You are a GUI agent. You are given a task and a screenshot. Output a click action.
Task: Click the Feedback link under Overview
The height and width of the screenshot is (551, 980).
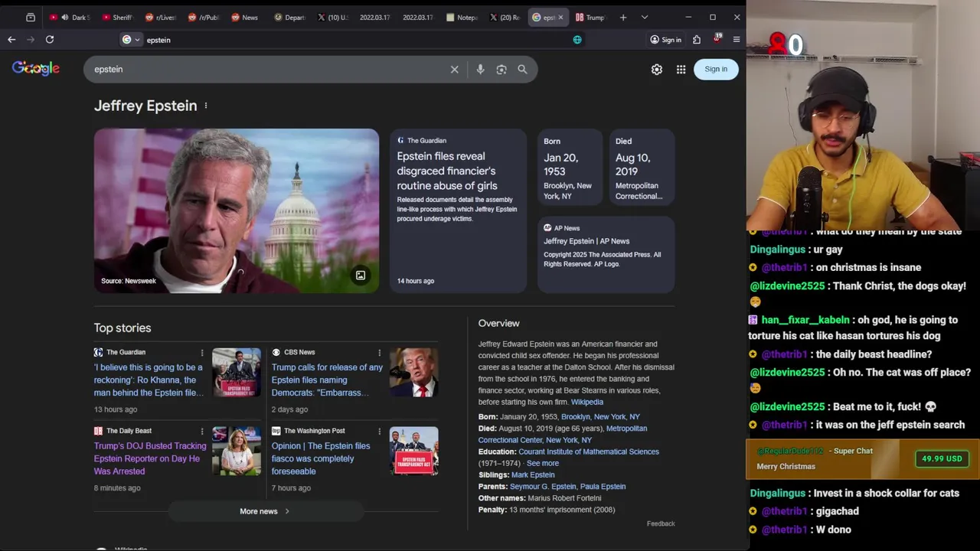[x=661, y=523]
